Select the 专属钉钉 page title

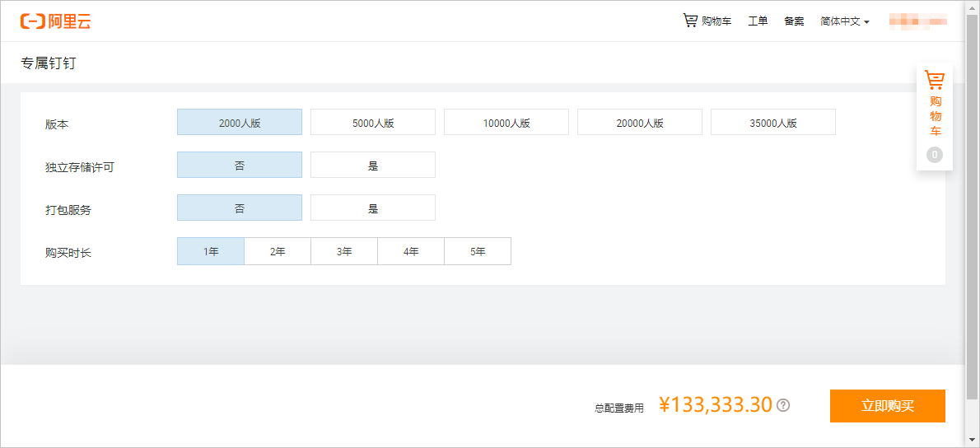point(49,63)
